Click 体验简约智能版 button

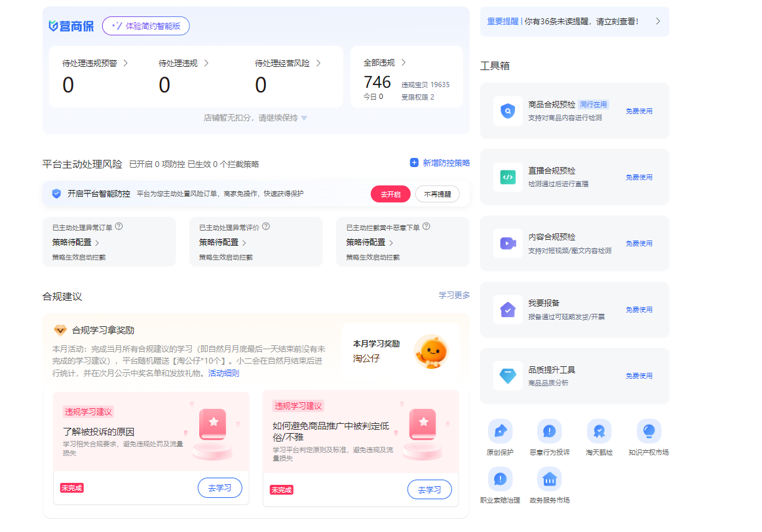click(145, 26)
